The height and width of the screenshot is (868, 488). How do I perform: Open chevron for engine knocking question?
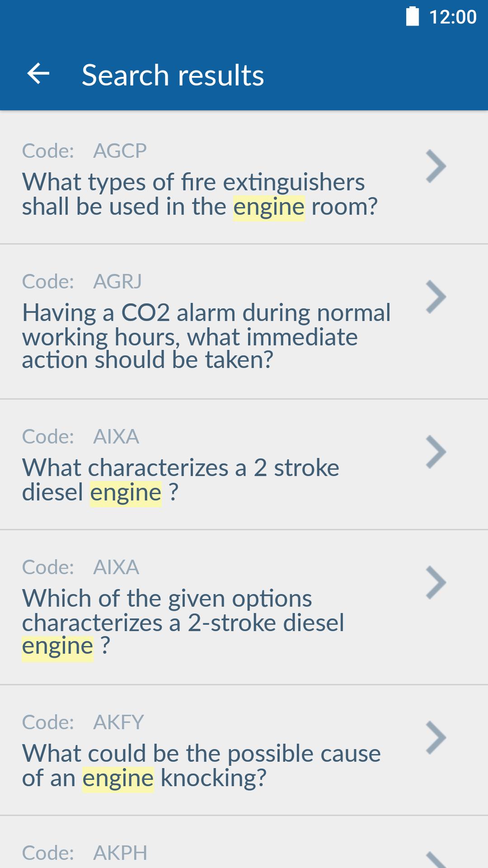[436, 738]
